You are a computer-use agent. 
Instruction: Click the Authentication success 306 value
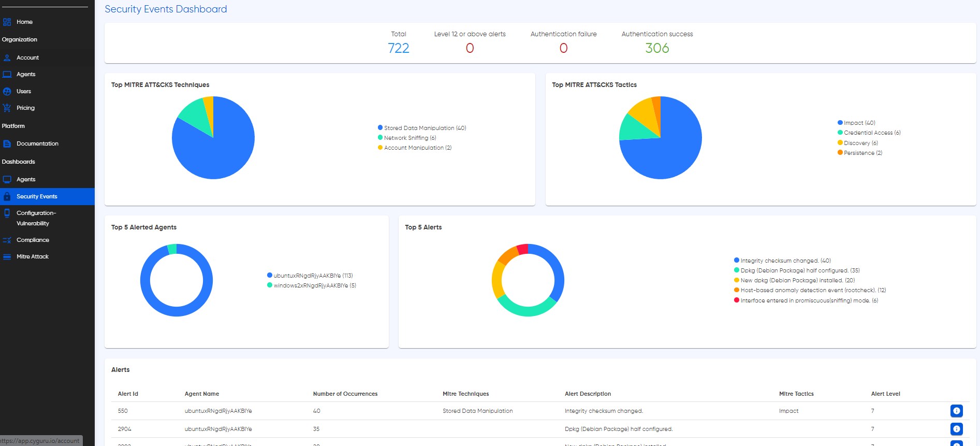pos(657,48)
